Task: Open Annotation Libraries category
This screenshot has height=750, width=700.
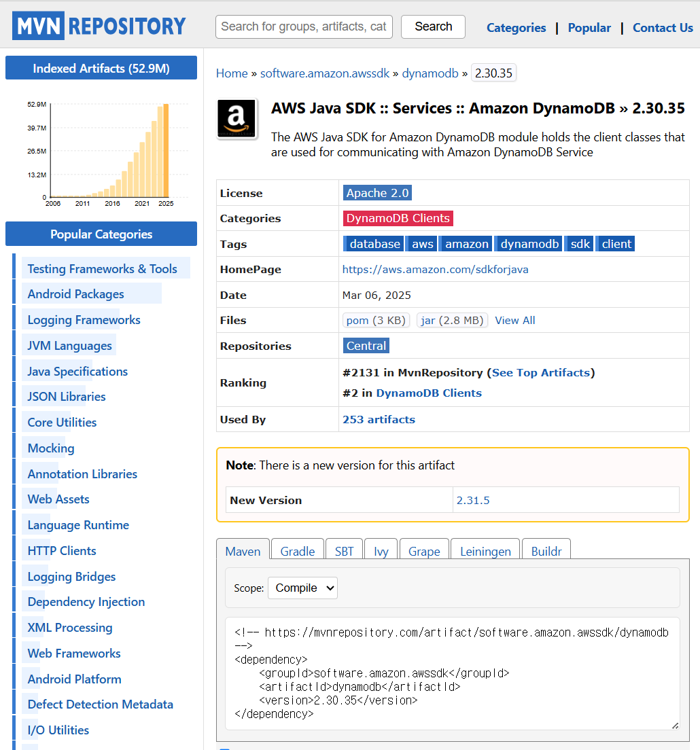Action: (x=82, y=474)
